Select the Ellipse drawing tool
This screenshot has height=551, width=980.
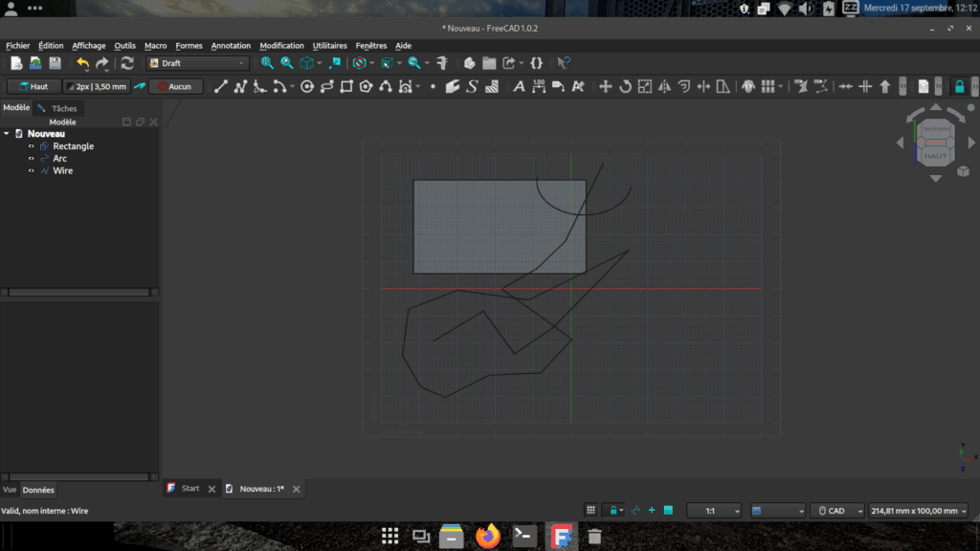tap(327, 87)
